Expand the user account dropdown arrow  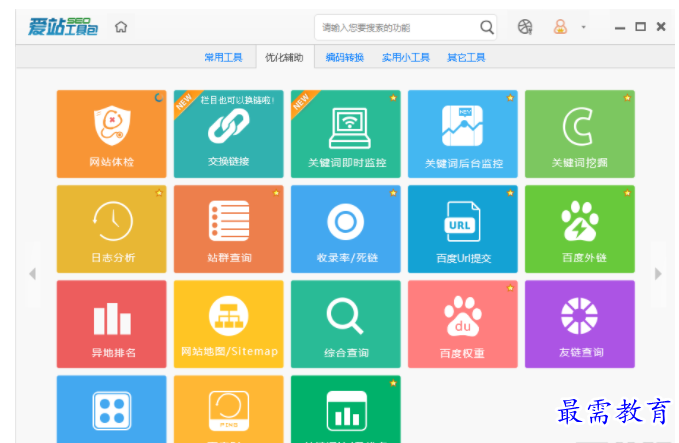pos(583,27)
